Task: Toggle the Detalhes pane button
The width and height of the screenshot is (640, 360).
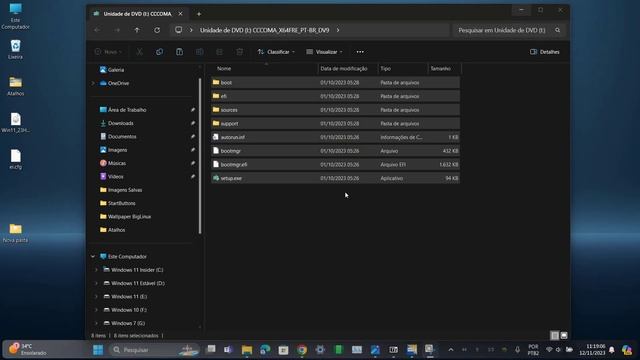Action: click(x=544, y=52)
